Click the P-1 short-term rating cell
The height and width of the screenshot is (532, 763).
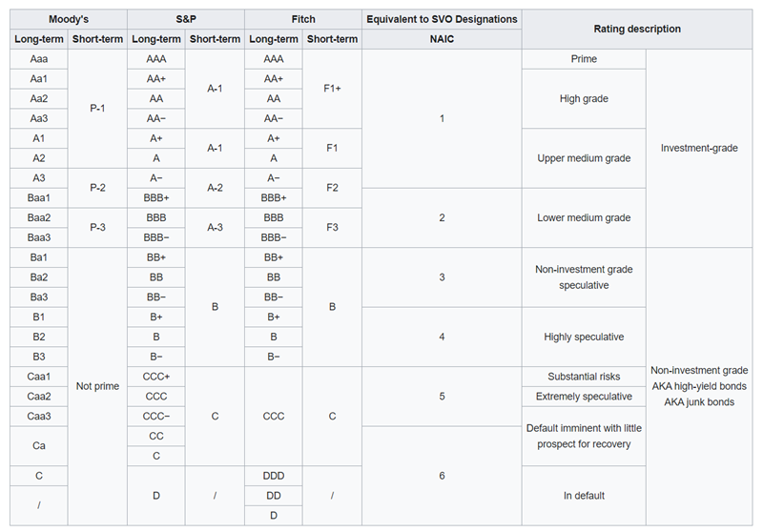point(97,109)
